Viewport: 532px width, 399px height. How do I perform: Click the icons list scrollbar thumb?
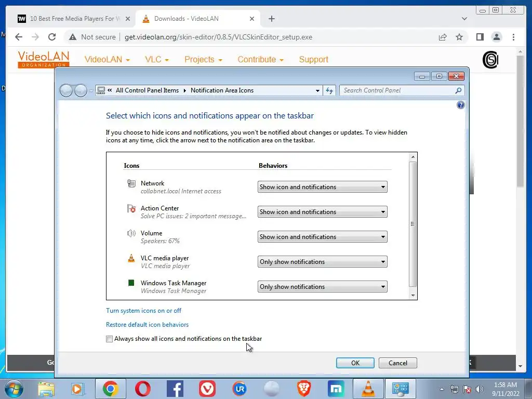point(413,224)
